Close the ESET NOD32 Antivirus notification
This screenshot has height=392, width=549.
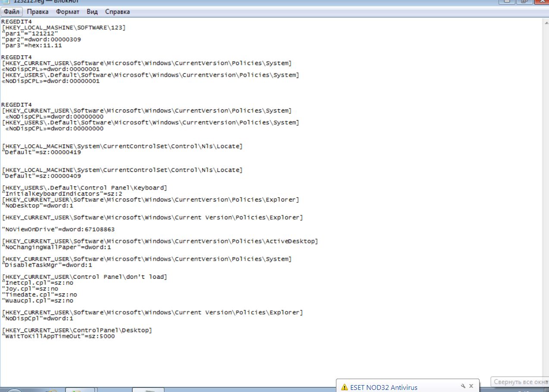coord(471,386)
